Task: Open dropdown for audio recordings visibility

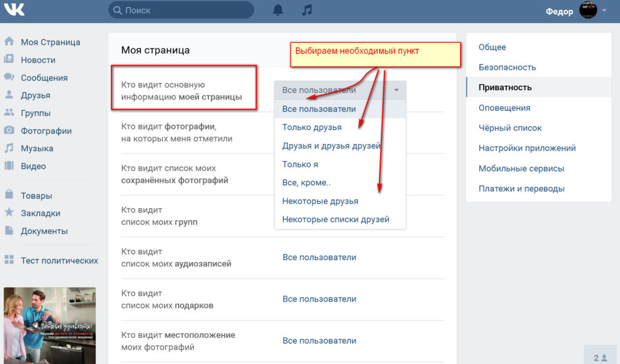Action: 320,258
